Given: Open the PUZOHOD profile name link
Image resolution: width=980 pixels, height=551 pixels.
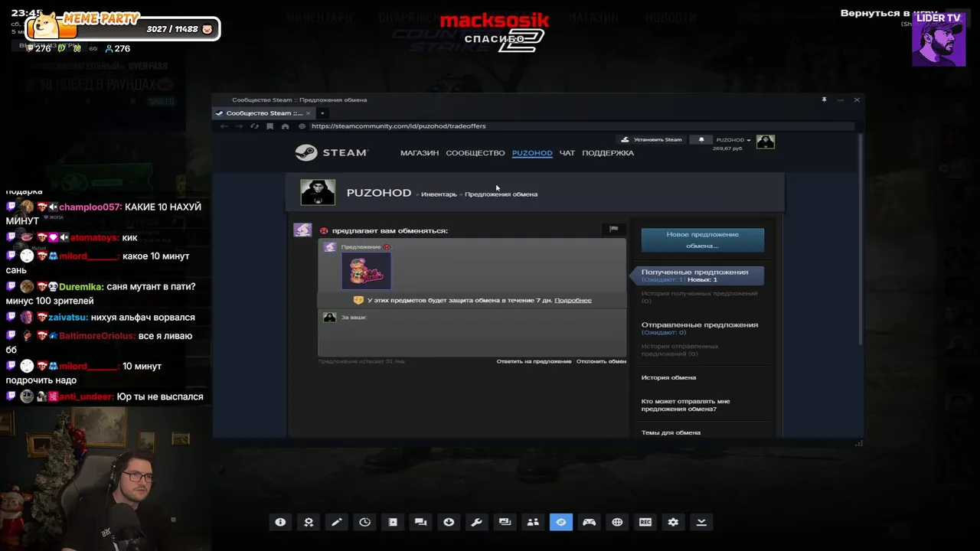Looking at the screenshot, I should click(379, 193).
